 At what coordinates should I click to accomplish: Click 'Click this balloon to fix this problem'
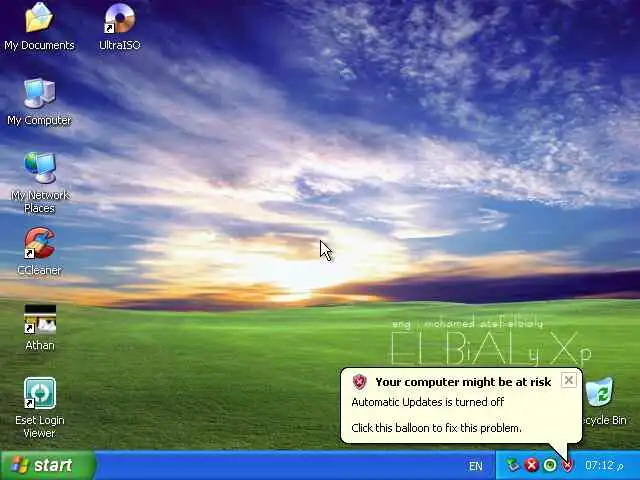click(x=436, y=428)
